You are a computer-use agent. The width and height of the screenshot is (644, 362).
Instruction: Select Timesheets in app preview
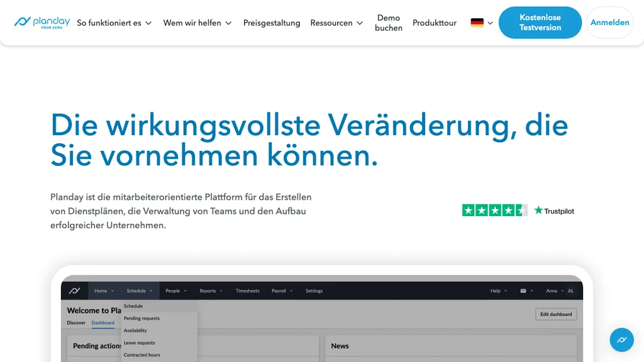[247, 290]
